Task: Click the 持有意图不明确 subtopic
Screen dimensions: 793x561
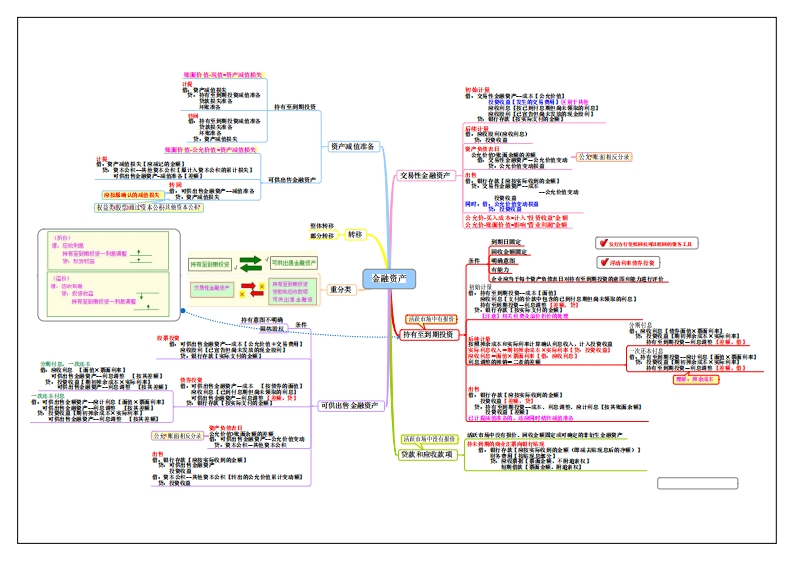Action: [261, 320]
